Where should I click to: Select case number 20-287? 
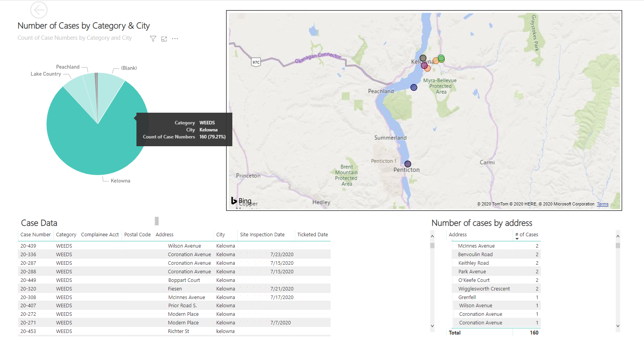pos(28,263)
